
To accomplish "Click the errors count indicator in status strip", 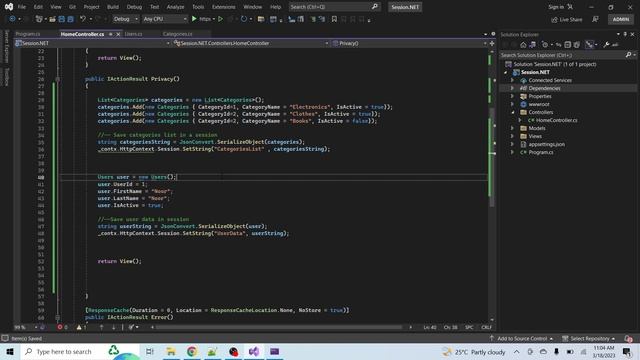I will click(62, 327).
